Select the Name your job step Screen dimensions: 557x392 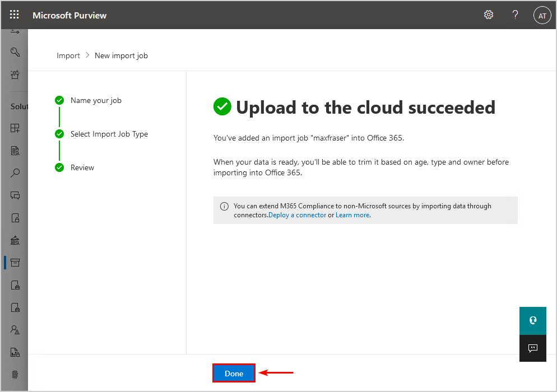click(x=96, y=100)
